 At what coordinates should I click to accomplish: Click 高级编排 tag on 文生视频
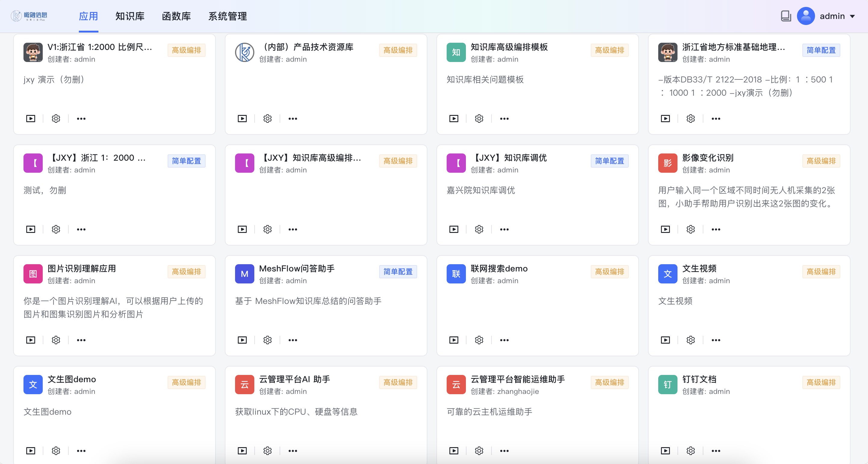[x=821, y=272]
